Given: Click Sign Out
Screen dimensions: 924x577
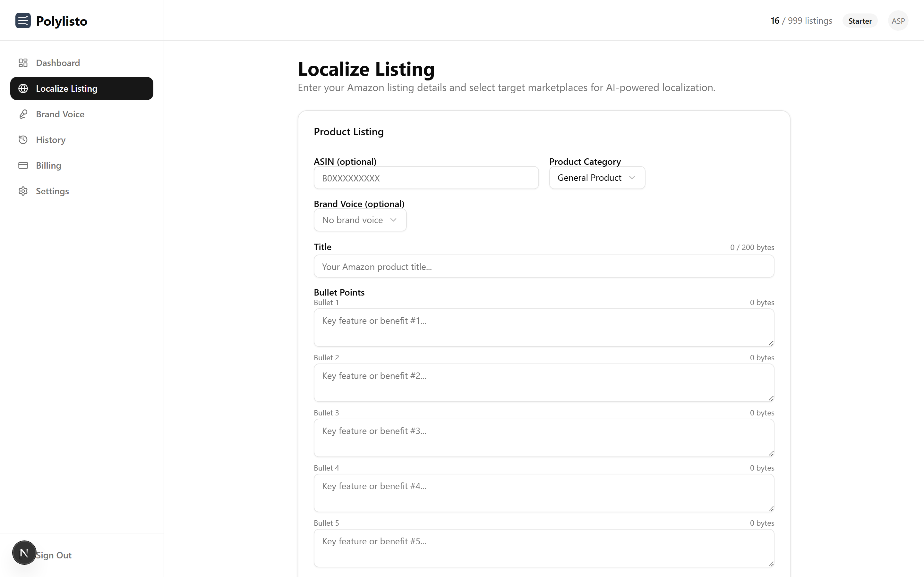Looking at the screenshot, I should (x=54, y=555).
